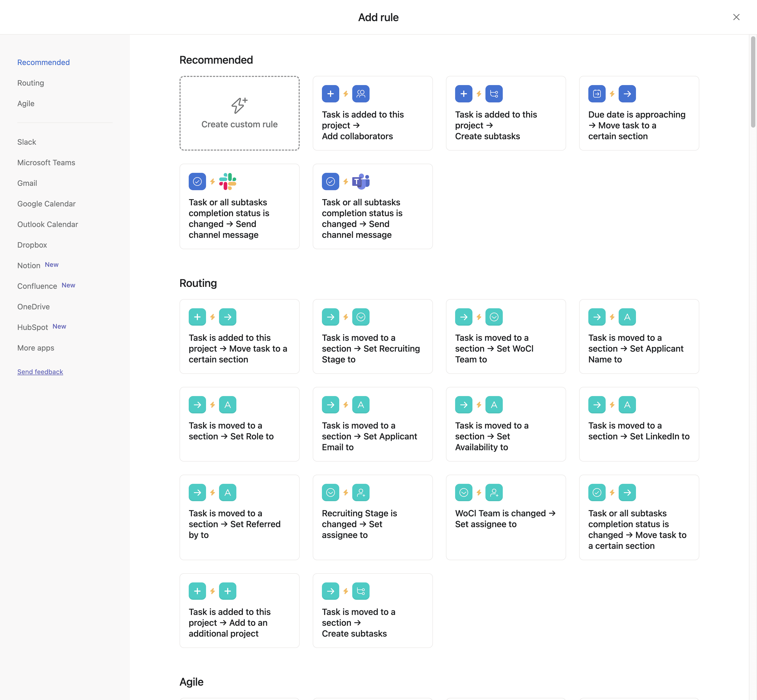This screenshot has width=757, height=700.
Task: Select the Recommended category in sidebar
Action: [x=44, y=63]
